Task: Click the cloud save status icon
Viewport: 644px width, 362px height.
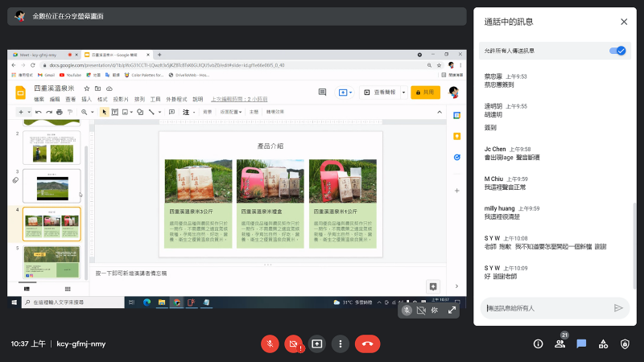Action: (x=109, y=88)
